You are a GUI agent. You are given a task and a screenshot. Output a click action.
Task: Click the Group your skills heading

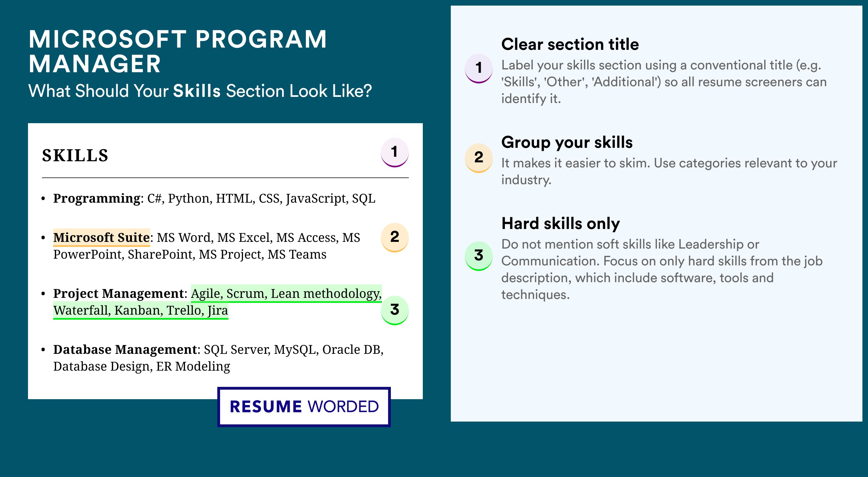coord(567,142)
